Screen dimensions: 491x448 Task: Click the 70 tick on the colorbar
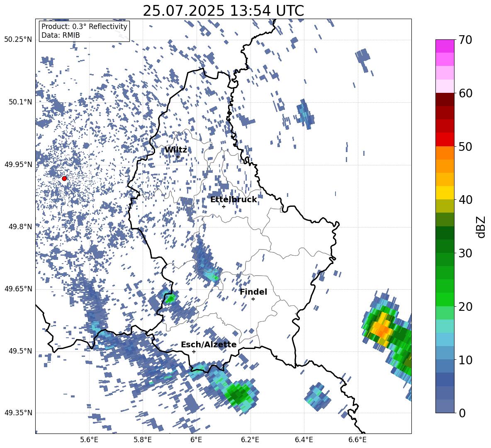pos(465,40)
